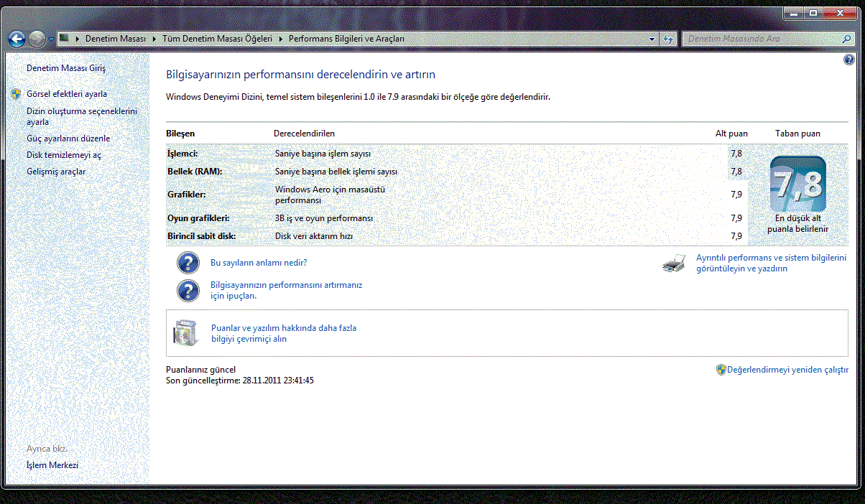This screenshot has width=865, height=504.
Task: Select the Birincil sabit disk row label
Action: click(201, 235)
